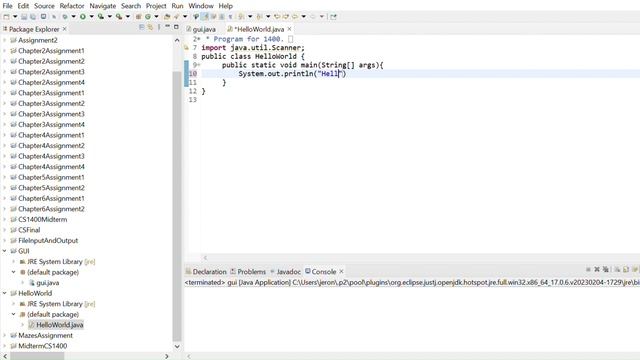The width and height of the screenshot is (640, 360).
Task: Click the Coverage launch icon
Action: 100,17
